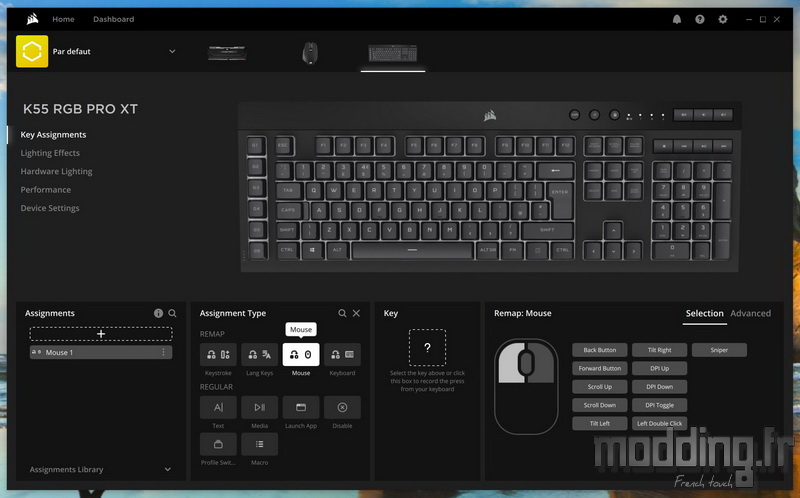Click the yellow profile hexagon icon
Image resolution: width=800 pixels, height=498 pixels.
point(32,51)
